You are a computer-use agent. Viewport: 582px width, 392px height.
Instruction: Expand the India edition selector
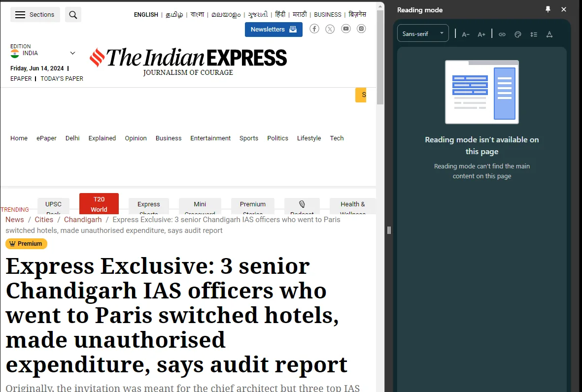click(72, 53)
